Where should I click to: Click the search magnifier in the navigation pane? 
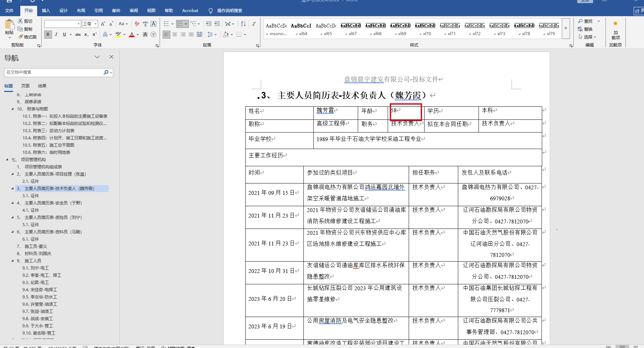click(x=106, y=72)
